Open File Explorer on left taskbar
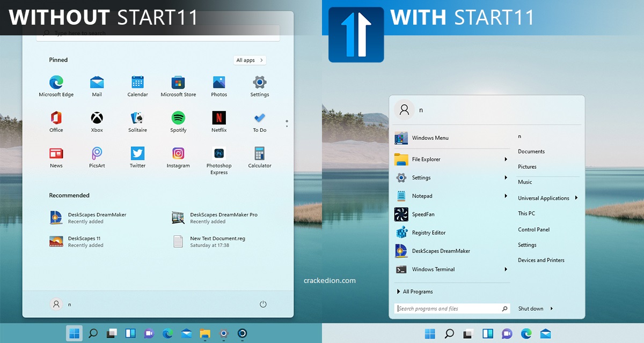 pyautogui.click(x=204, y=333)
